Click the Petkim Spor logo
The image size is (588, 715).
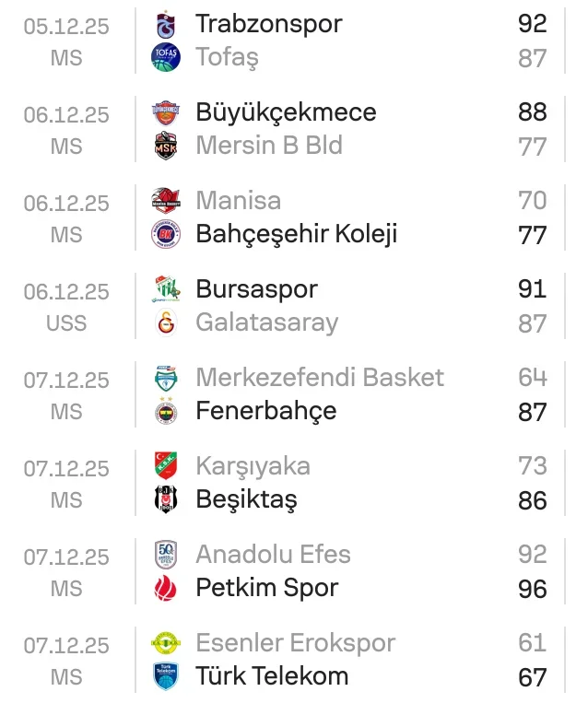click(166, 588)
